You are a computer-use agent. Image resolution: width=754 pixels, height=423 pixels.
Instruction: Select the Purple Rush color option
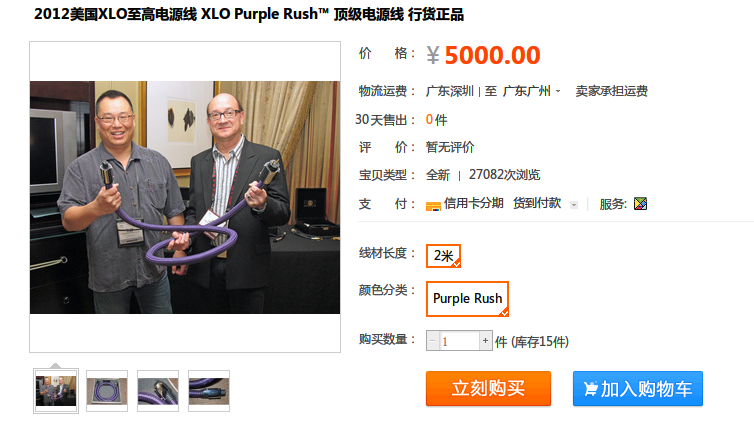click(x=467, y=299)
